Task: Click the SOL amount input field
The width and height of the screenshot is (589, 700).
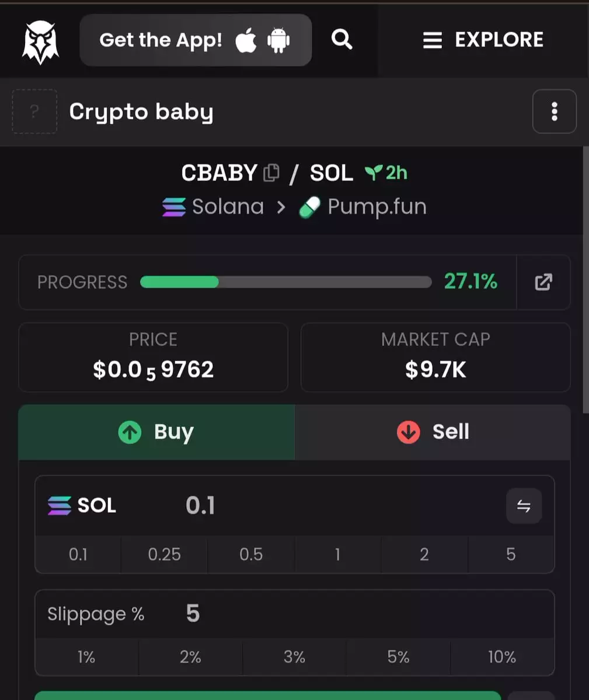Action: coord(339,506)
